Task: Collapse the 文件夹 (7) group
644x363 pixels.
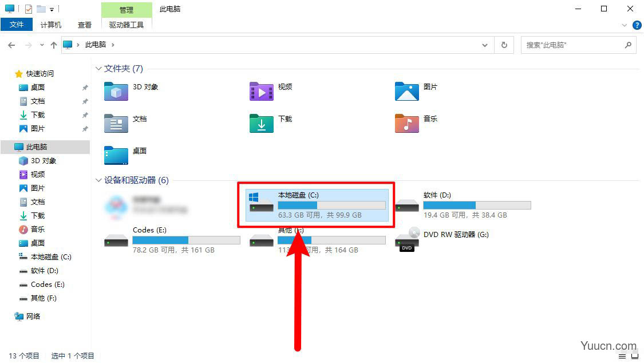Action: coord(98,69)
